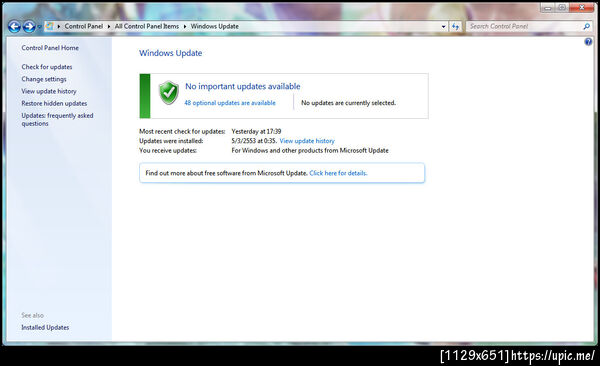Open Change settings
The width and height of the screenshot is (600, 366).
(x=44, y=79)
